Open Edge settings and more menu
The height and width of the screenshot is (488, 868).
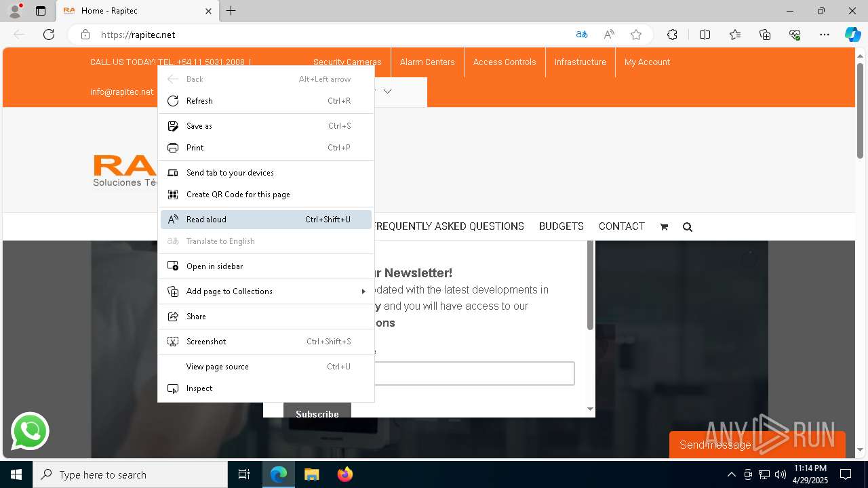tap(825, 35)
